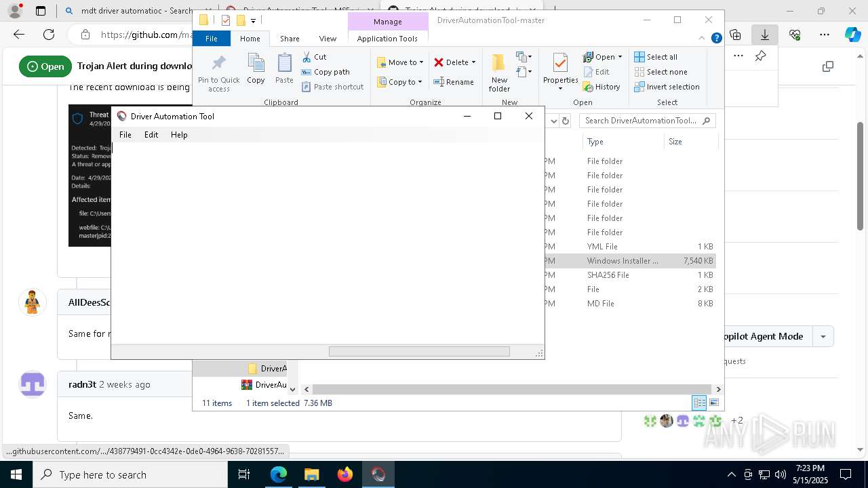The height and width of the screenshot is (488, 868).
Task: Click Select none in ribbon
Action: 660,72
